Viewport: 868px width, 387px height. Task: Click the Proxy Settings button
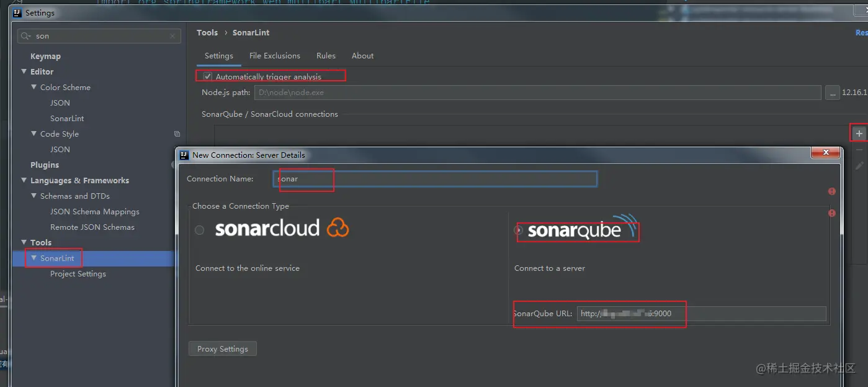pos(222,348)
